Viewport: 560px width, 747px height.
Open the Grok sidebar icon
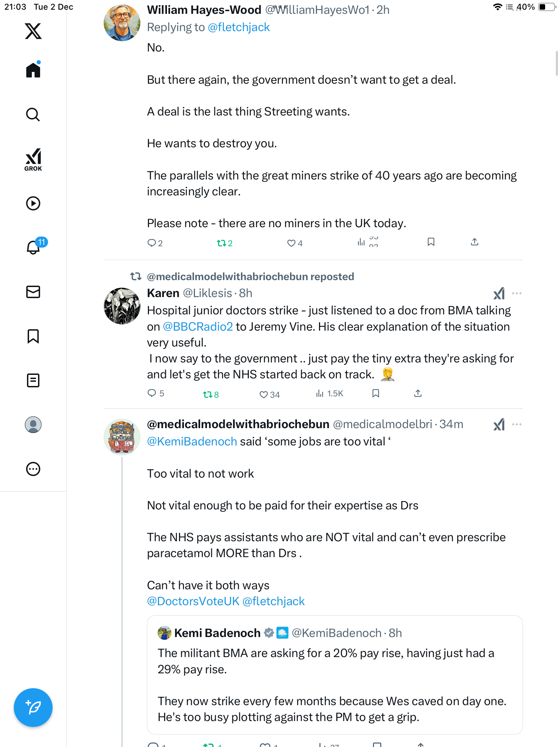[33, 159]
